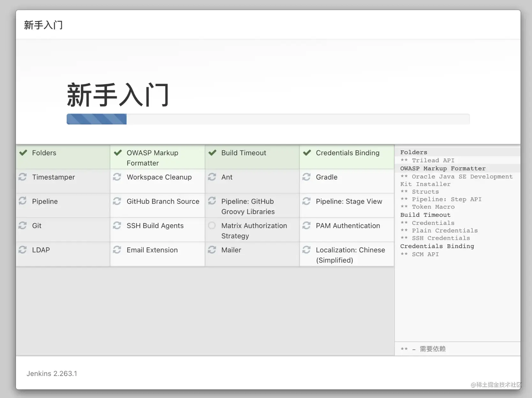Select the Ant plugin name
The height and width of the screenshot is (398, 532).
[x=227, y=177]
